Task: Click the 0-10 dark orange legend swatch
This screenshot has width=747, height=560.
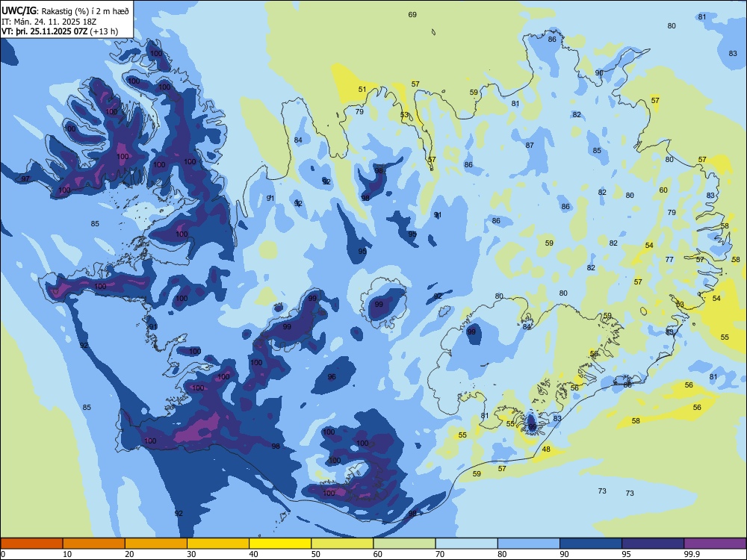Action: 31,544
